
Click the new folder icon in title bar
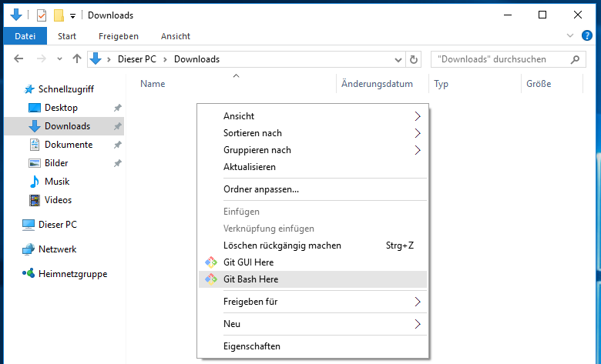(x=59, y=15)
